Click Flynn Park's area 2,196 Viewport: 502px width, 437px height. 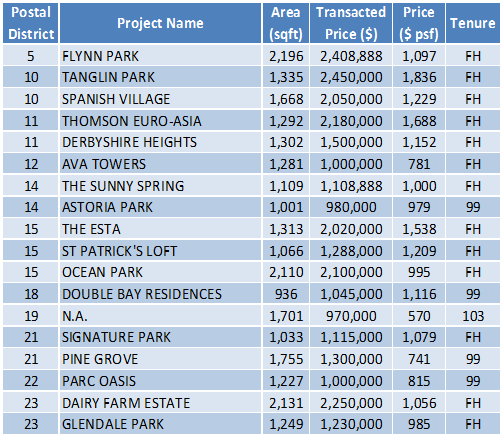(x=286, y=56)
